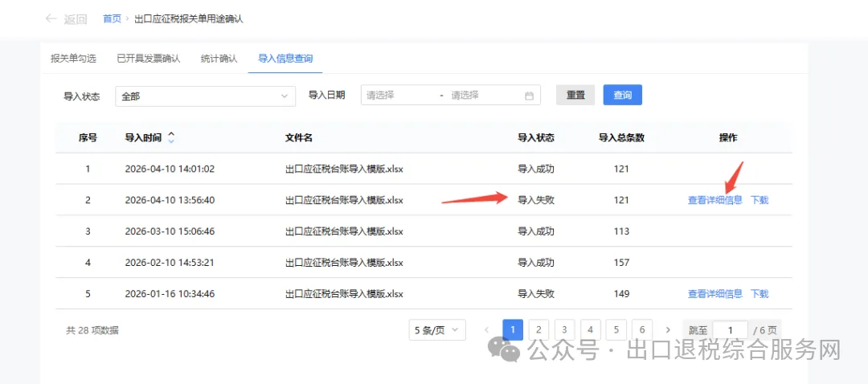The height and width of the screenshot is (384, 868).
Task: Go to previous page with left chevron
Action: coord(486,330)
